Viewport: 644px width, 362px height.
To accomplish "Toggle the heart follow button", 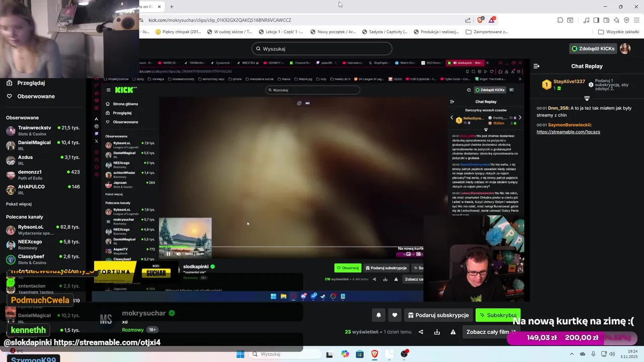I will coord(394,315).
